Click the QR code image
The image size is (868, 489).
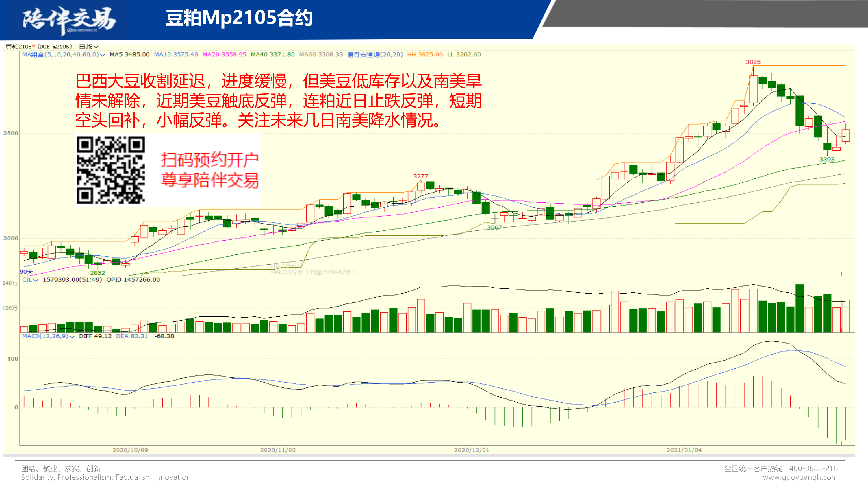tap(110, 170)
